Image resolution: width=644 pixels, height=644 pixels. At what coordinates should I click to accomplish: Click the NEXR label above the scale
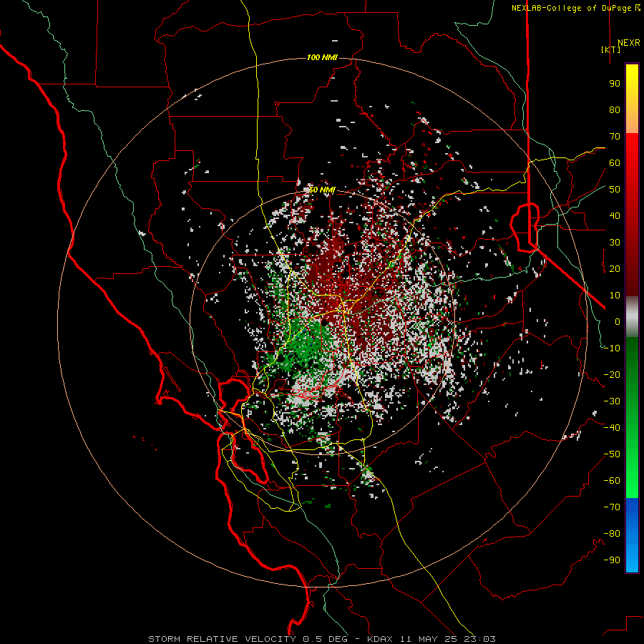[x=629, y=43]
